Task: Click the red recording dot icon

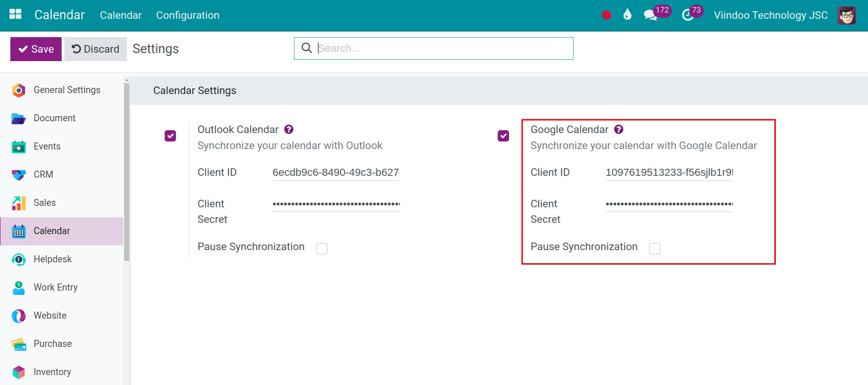Action: [x=606, y=15]
